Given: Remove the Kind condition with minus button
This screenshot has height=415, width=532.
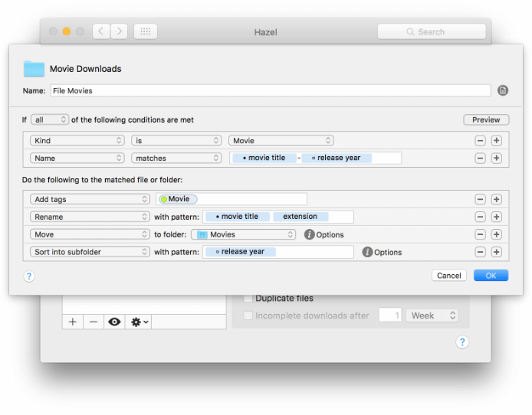Looking at the screenshot, I should click(x=480, y=141).
